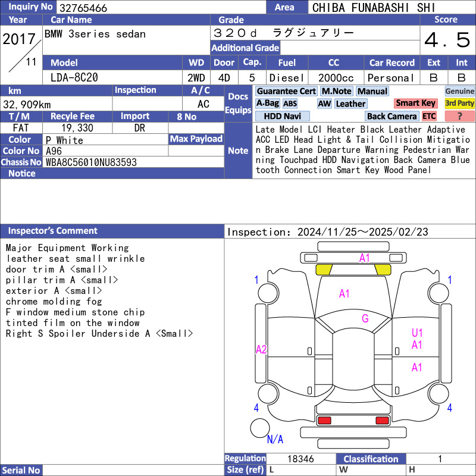Click the yellow 3rd Party badge
The height and width of the screenshot is (476, 476).
click(459, 104)
